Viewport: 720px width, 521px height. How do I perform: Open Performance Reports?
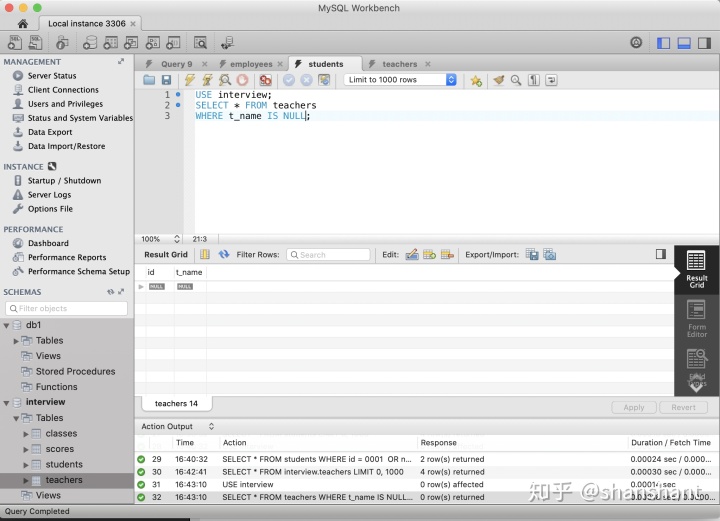coord(67,258)
